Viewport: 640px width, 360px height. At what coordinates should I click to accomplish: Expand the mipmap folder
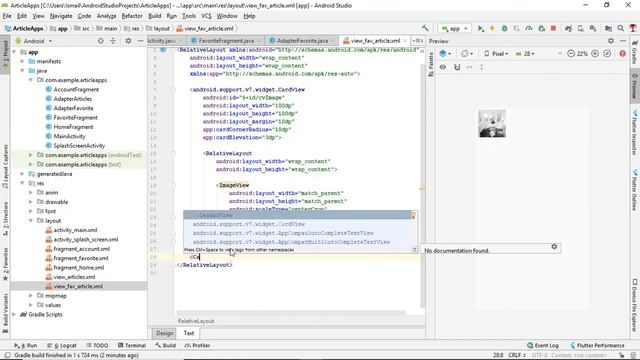coord(31,296)
